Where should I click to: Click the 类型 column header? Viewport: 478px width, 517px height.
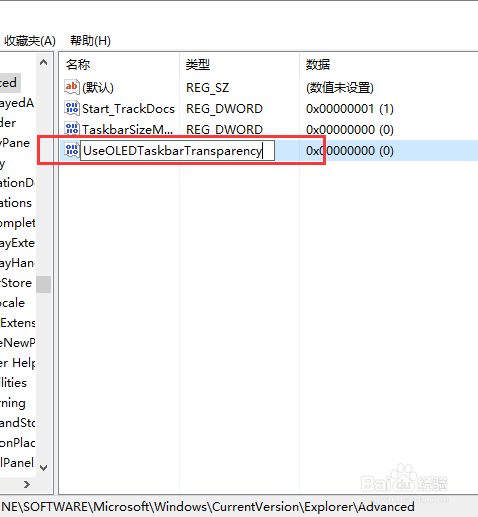[x=198, y=64]
